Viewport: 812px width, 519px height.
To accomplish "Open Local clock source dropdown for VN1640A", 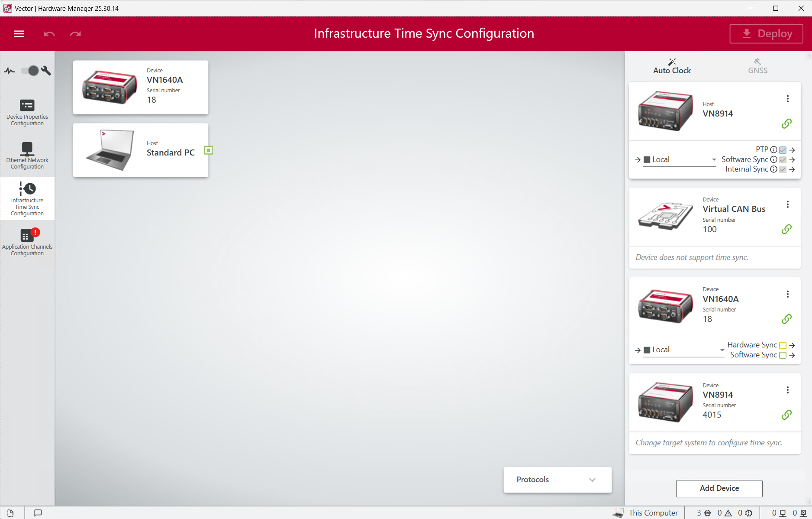I will (683, 350).
